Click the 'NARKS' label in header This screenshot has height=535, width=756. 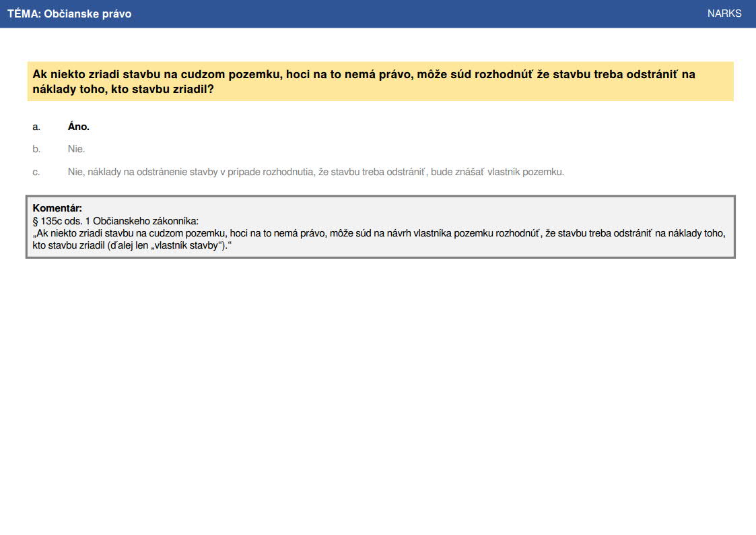pyautogui.click(x=724, y=13)
